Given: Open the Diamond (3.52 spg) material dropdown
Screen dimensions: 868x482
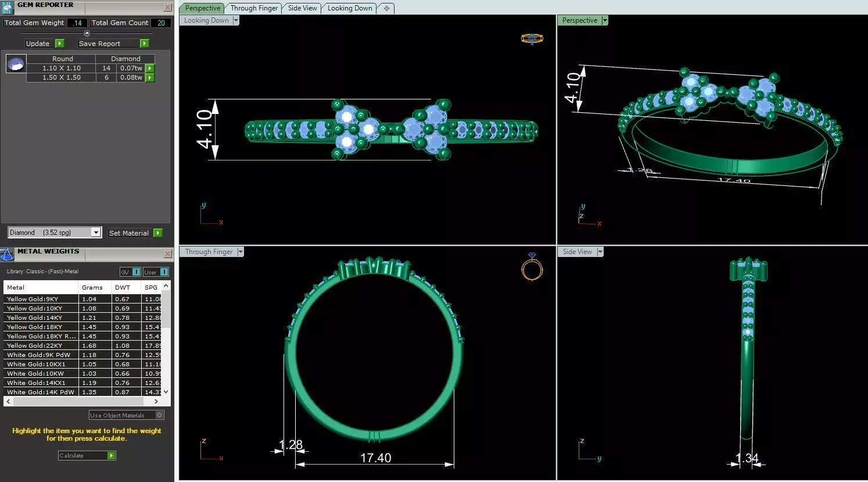Looking at the screenshot, I should point(96,233).
